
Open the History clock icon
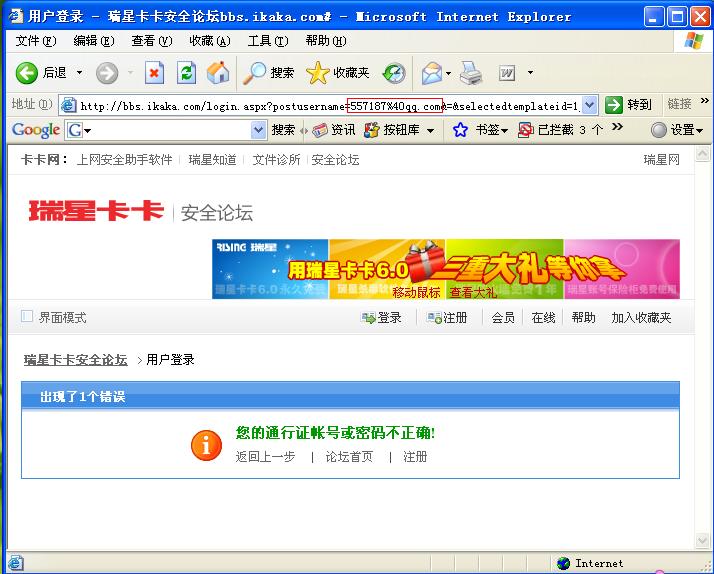pos(394,73)
